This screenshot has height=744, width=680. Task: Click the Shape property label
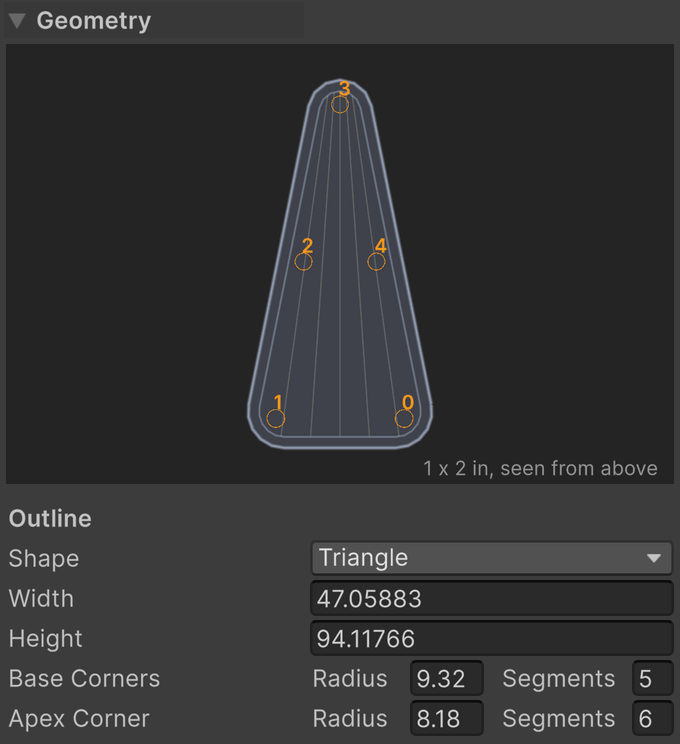point(44,558)
